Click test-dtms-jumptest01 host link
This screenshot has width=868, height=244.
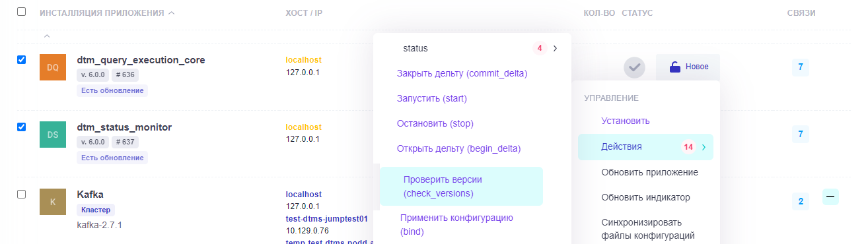[326, 218]
